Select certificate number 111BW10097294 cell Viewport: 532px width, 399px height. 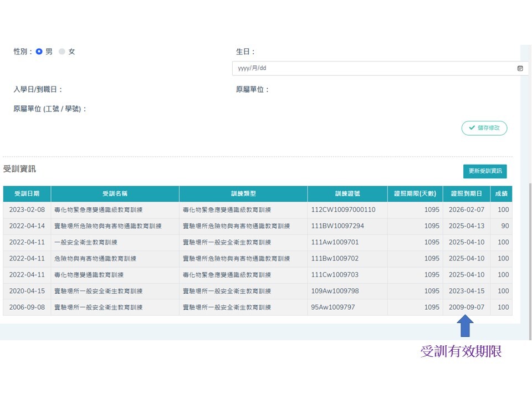coord(337,226)
